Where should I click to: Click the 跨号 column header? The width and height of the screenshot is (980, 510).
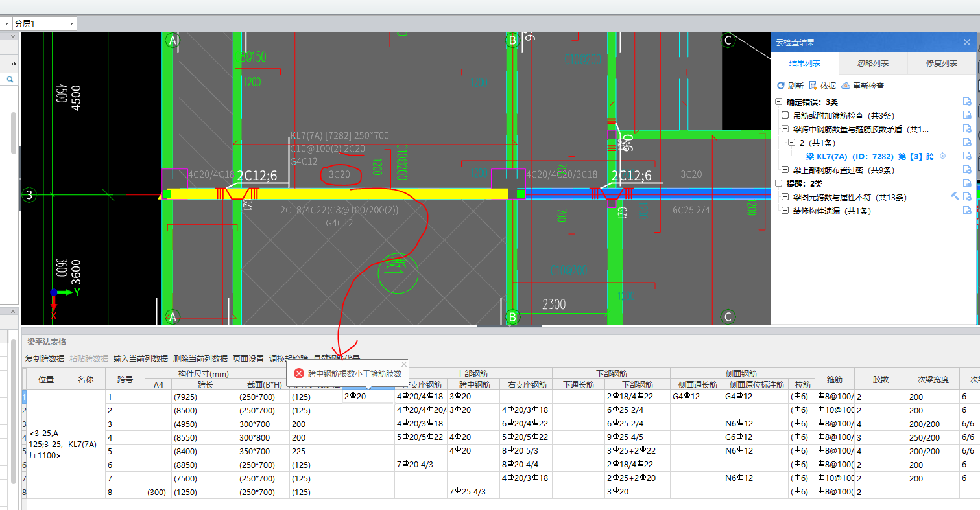tap(125, 379)
